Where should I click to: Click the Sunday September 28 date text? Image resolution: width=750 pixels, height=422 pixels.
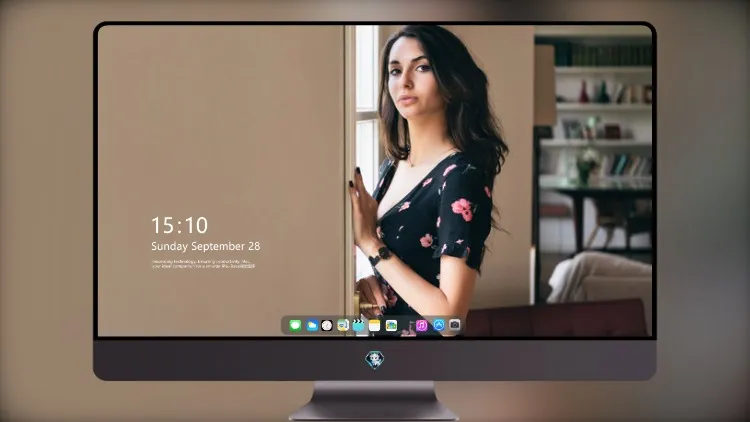coord(206,246)
